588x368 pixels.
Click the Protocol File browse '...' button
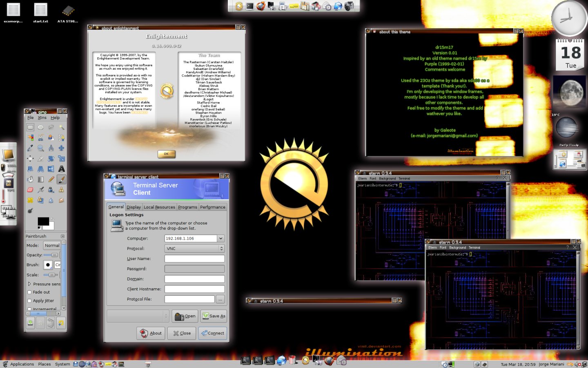click(x=220, y=299)
